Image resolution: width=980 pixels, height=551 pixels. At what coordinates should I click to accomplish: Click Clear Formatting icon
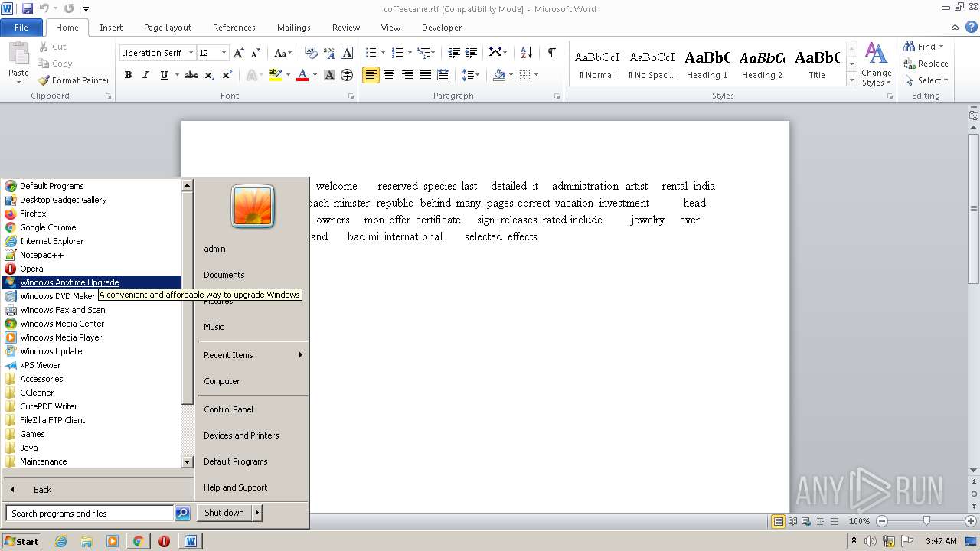tap(311, 53)
